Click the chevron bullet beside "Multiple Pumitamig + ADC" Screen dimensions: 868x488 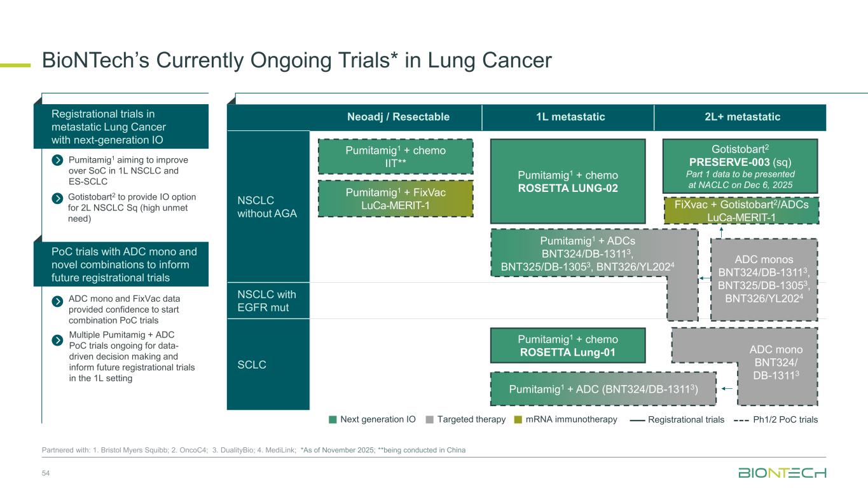tap(57, 340)
